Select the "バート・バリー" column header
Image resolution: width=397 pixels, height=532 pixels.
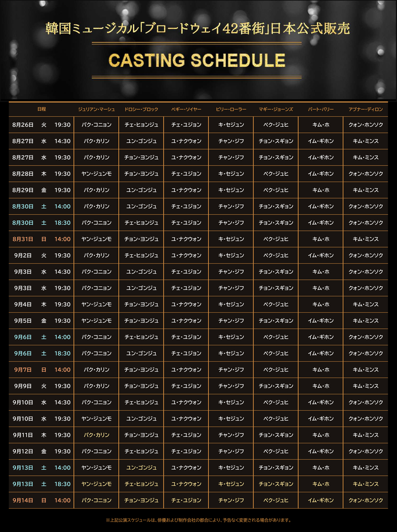(321, 109)
